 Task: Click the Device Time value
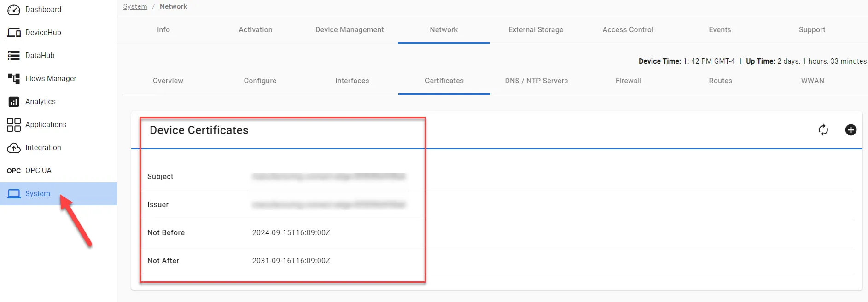click(709, 61)
